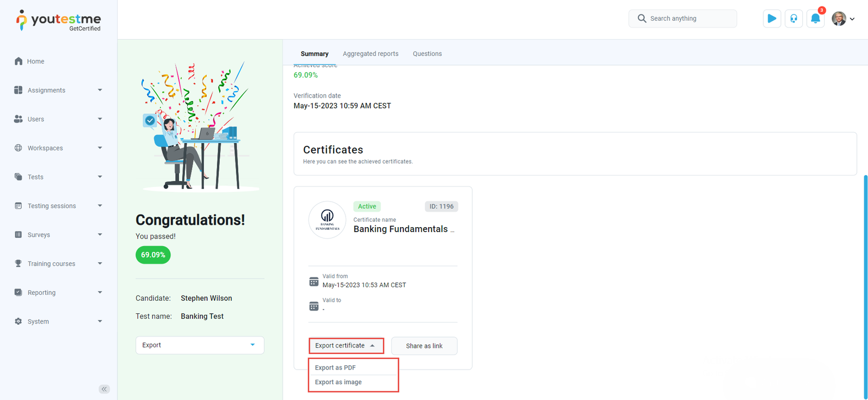Switch to the Aggregated reports tab
The image size is (868, 400).
click(x=371, y=54)
